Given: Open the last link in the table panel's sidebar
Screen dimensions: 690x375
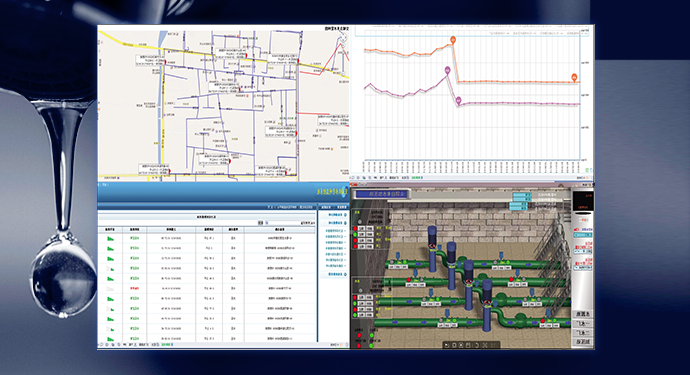Looking at the screenshot, I should click(x=337, y=274).
